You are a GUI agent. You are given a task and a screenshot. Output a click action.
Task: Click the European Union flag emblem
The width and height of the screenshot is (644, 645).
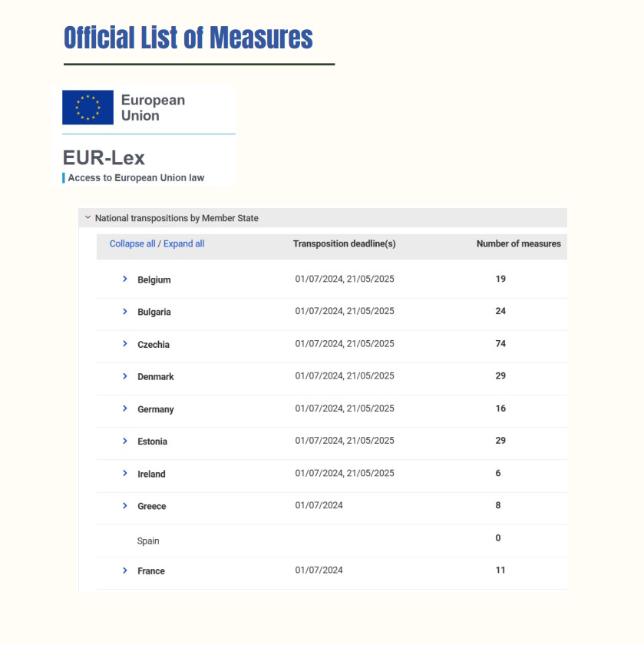click(x=88, y=107)
